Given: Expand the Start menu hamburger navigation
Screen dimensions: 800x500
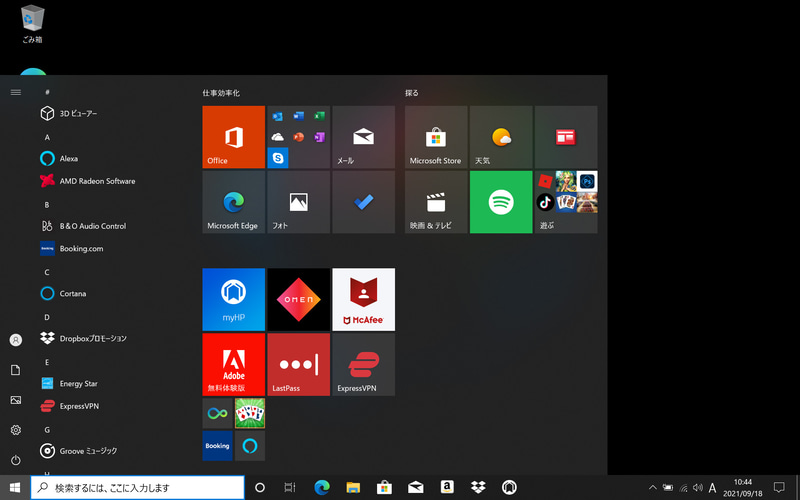Looking at the screenshot, I should pos(16,92).
